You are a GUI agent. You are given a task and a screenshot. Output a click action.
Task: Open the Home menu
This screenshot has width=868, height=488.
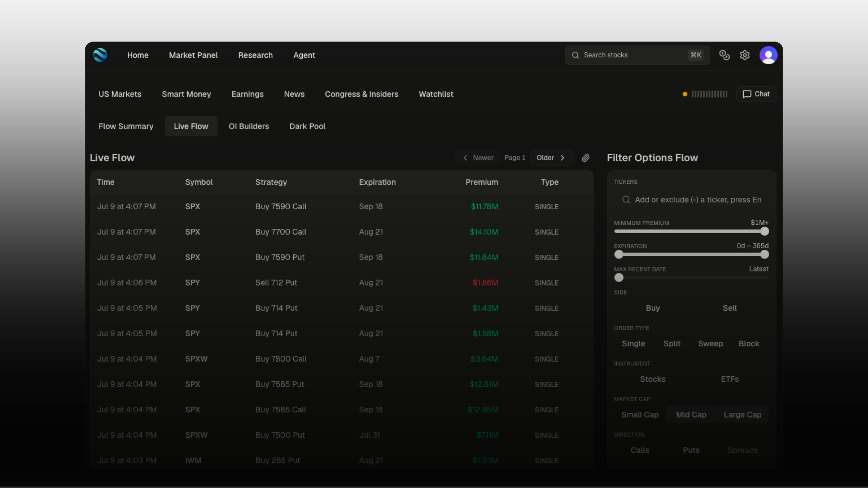click(138, 55)
